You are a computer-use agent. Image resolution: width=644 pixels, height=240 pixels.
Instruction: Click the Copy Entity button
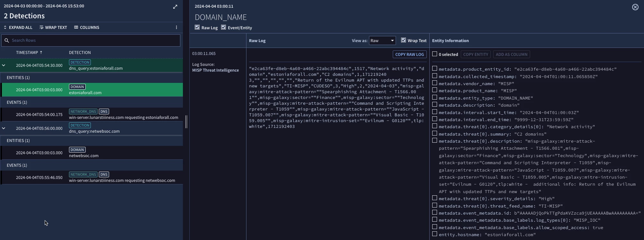coord(476,54)
